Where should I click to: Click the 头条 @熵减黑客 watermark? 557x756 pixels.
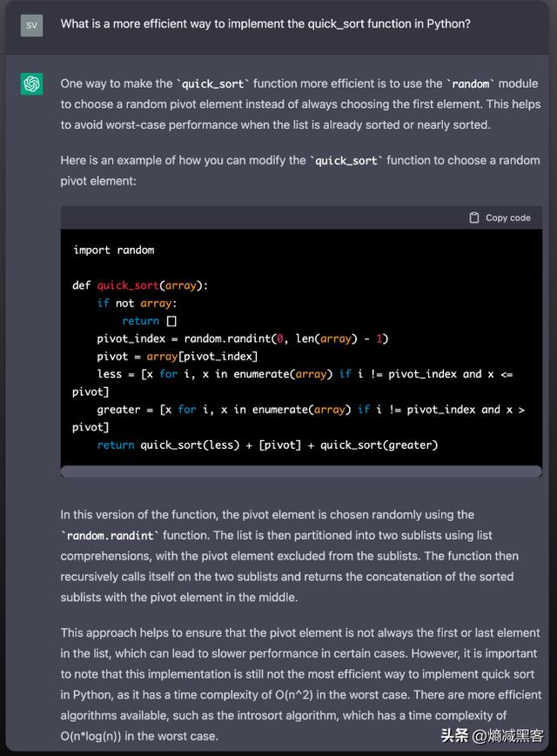[492, 736]
